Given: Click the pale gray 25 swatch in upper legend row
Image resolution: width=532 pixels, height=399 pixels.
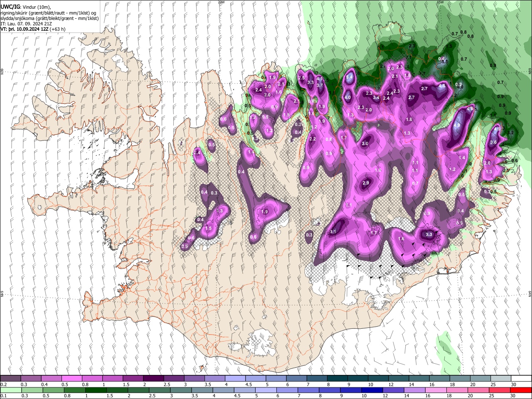Looking at the screenshot, I should tap(500, 379).
